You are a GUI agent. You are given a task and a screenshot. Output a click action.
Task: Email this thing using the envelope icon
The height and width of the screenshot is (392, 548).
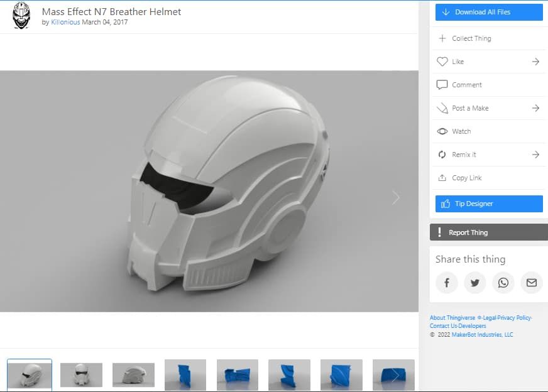pos(531,283)
